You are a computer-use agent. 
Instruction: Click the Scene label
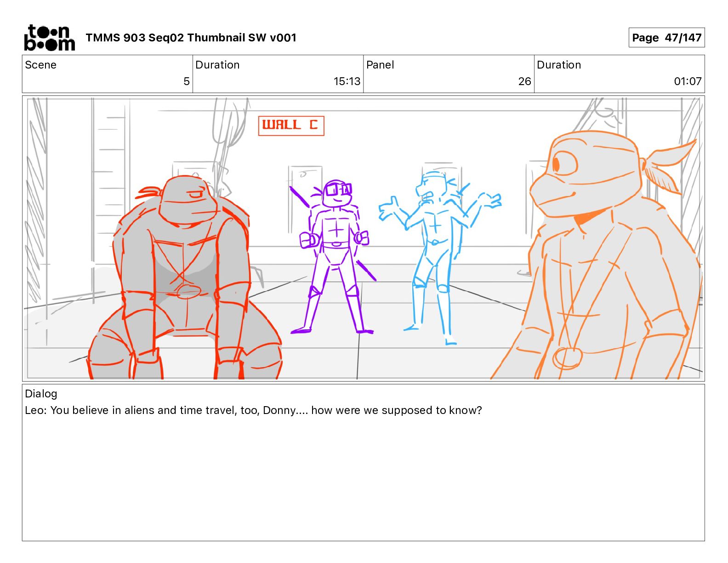coord(40,65)
